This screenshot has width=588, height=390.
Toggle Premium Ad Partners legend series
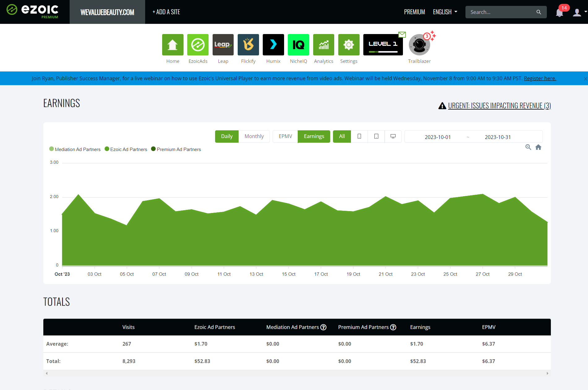click(176, 149)
